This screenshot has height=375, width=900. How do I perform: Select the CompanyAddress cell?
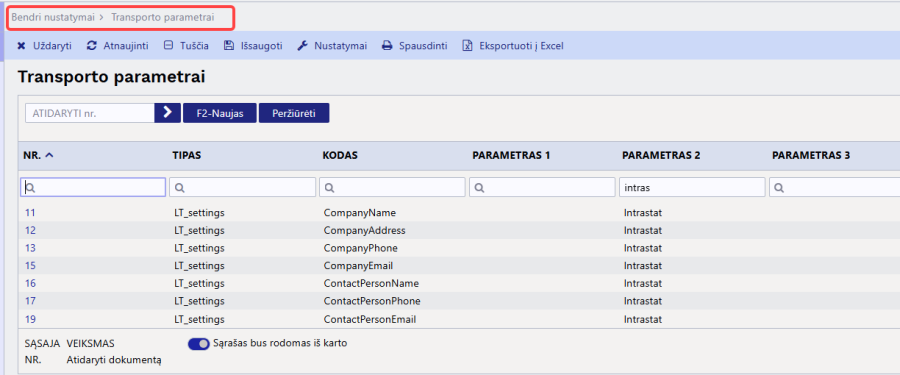pos(364,230)
